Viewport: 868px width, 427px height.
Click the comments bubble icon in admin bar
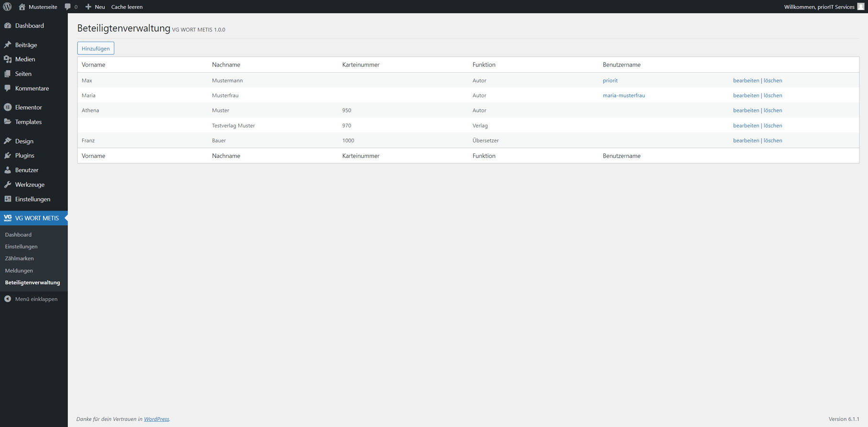pos(67,7)
